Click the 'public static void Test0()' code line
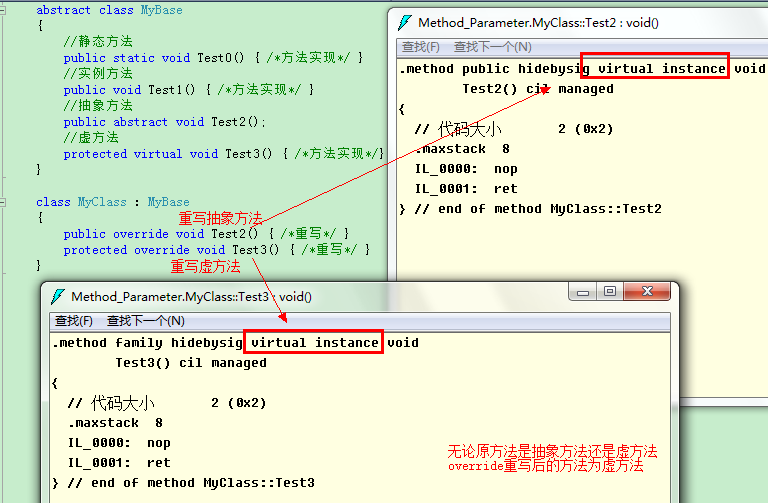Viewport: 768px width, 503px height. pos(214,58)
